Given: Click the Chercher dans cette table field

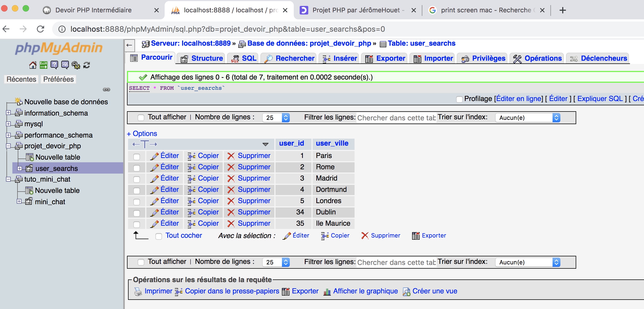Looking at the screenshot, I should (396, 118).
